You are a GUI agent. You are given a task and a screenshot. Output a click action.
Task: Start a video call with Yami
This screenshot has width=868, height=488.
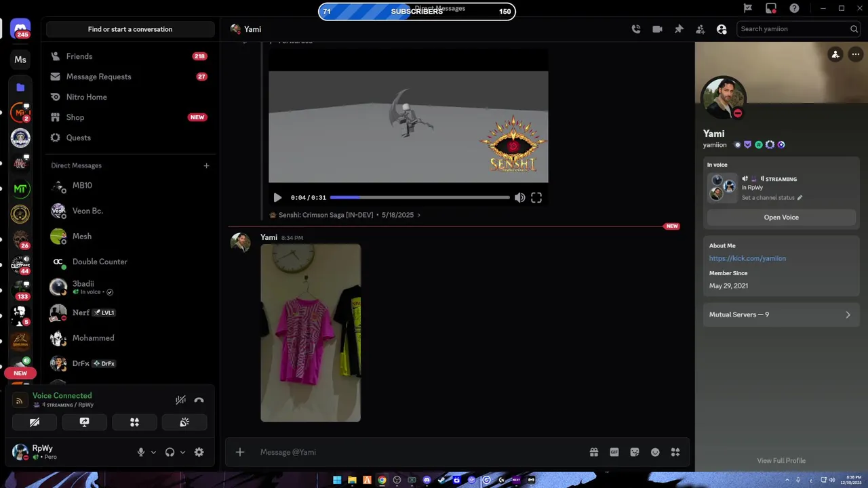(x=657, y=29)
